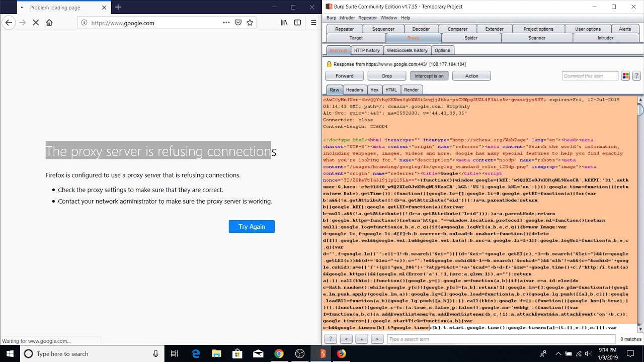Image resolution: width=644 pixels, height=362 pixels.
Task: Launch Edge from taskbar
Action: tap(196, 353)
